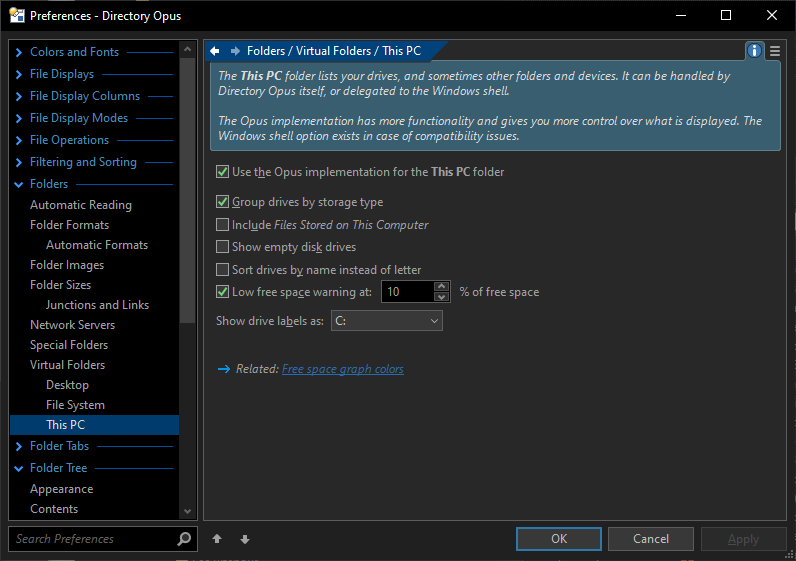Minimize the Preferences window

pyautogui.click(x=681, y=15)
